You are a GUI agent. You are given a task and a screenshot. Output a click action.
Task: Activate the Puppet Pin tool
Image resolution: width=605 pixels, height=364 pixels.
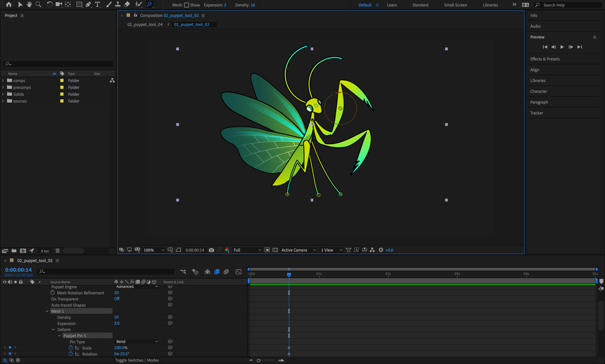[149, 5]
